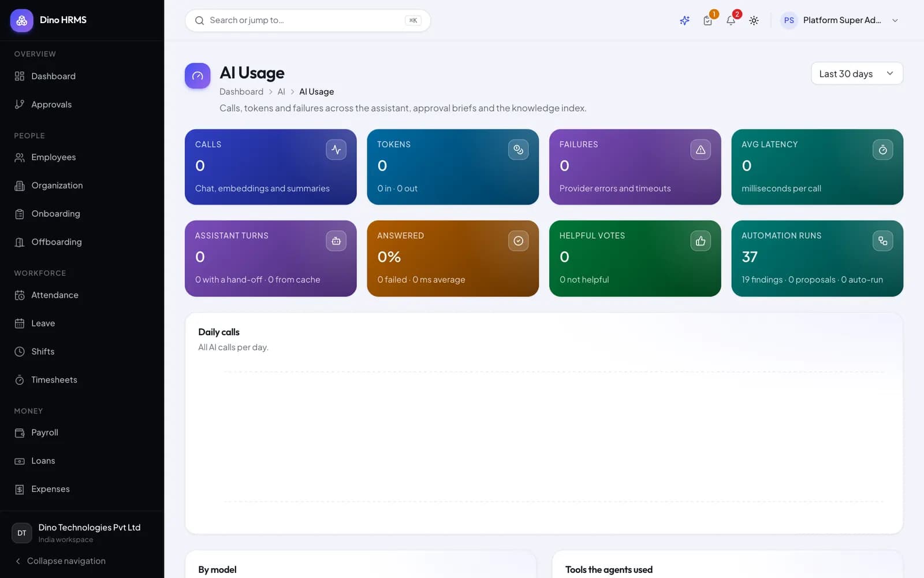924x578 pixels.
Task: Open Onboarding in the sidebar
Action: 82,214
